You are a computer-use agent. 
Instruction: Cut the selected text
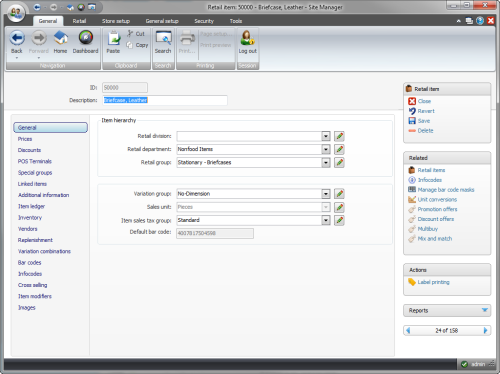pyautogui.click(x=136, y=34)
